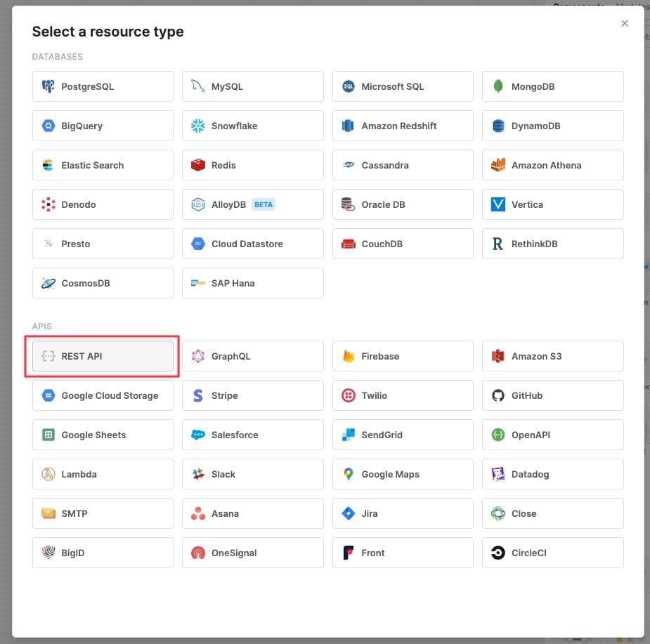Select the Oracle DB resource
Image resolution: width=650 pixels, height=644 pixels.
pyautogui.click(x=403, y=204)
